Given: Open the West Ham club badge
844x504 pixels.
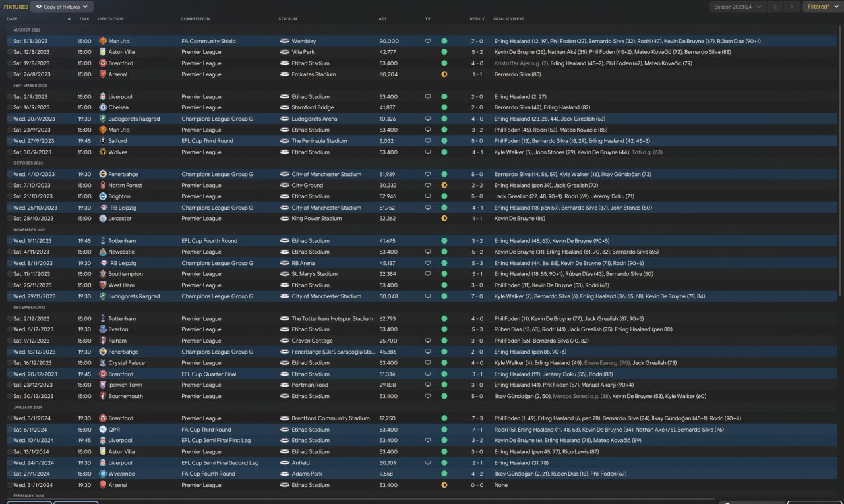Looking at the screenshot, I should pyautogui.click(x=103, y=285).
